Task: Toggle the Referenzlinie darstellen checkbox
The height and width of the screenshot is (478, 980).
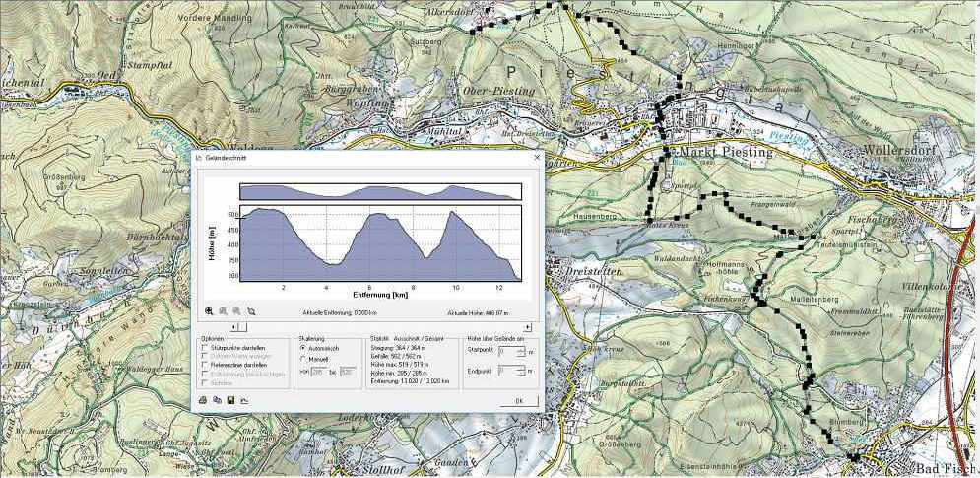Action: point(204,365)
